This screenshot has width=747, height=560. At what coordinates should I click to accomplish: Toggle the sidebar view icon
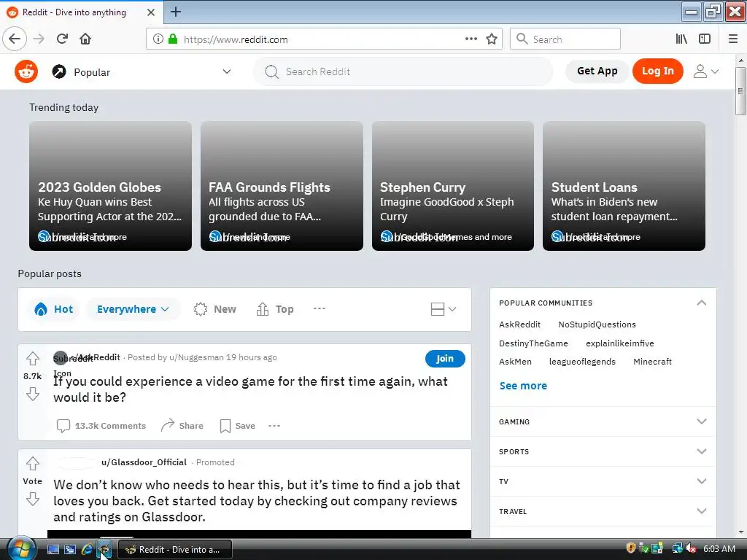705,39
